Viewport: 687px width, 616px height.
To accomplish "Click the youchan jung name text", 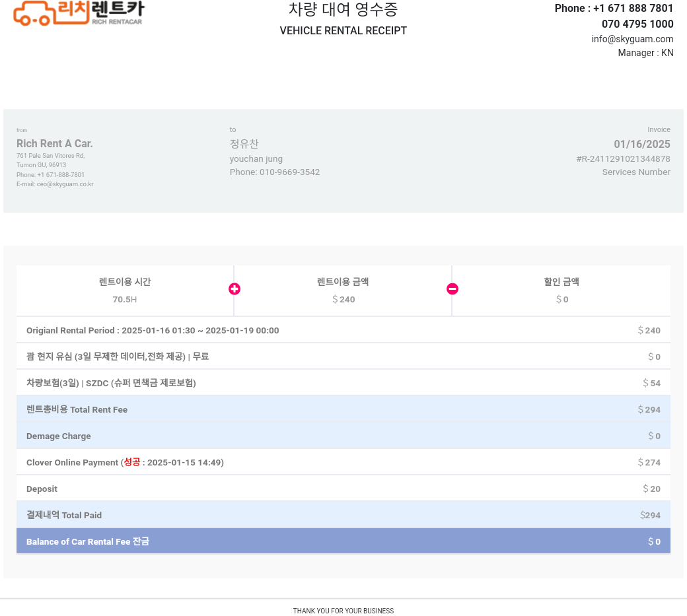I will click(256, 159).
